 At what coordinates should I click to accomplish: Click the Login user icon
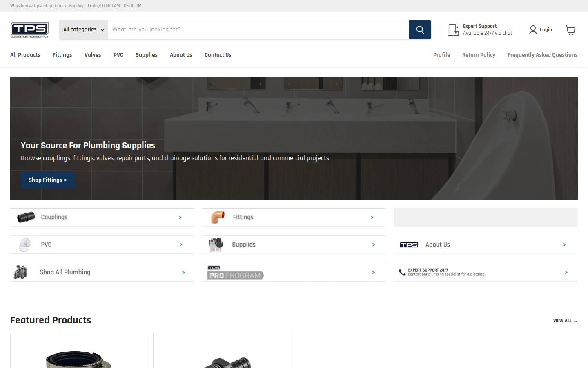533,30
